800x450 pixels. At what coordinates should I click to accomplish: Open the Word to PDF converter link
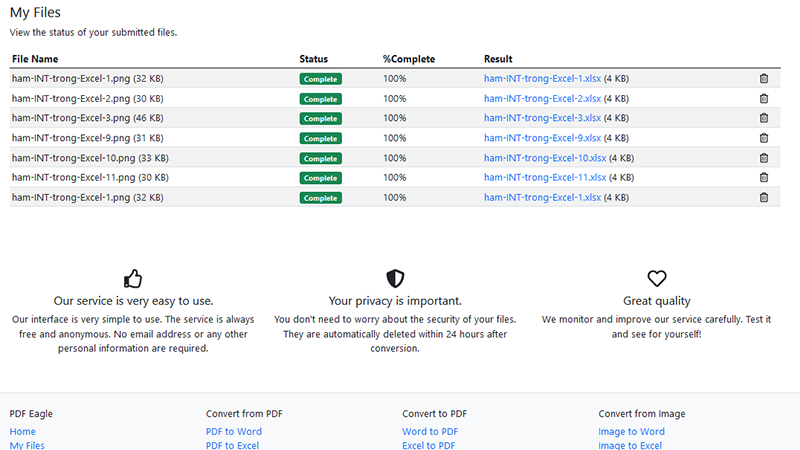click(430, 432)
